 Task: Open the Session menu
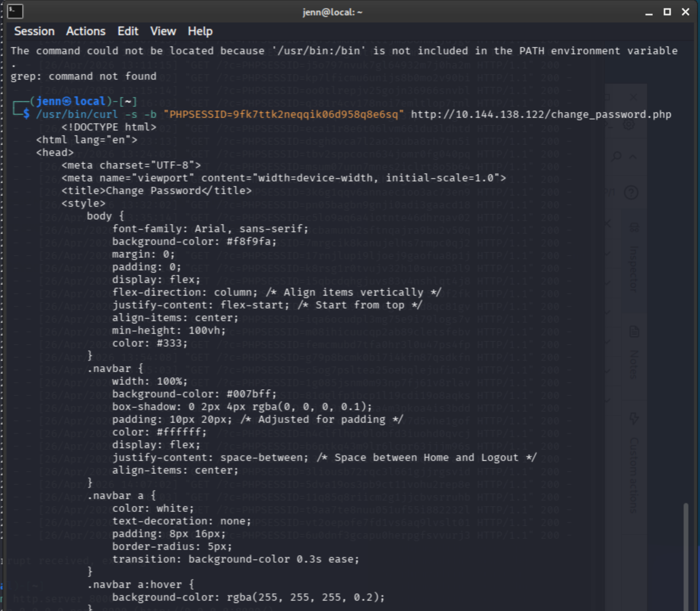click(34, 31)
